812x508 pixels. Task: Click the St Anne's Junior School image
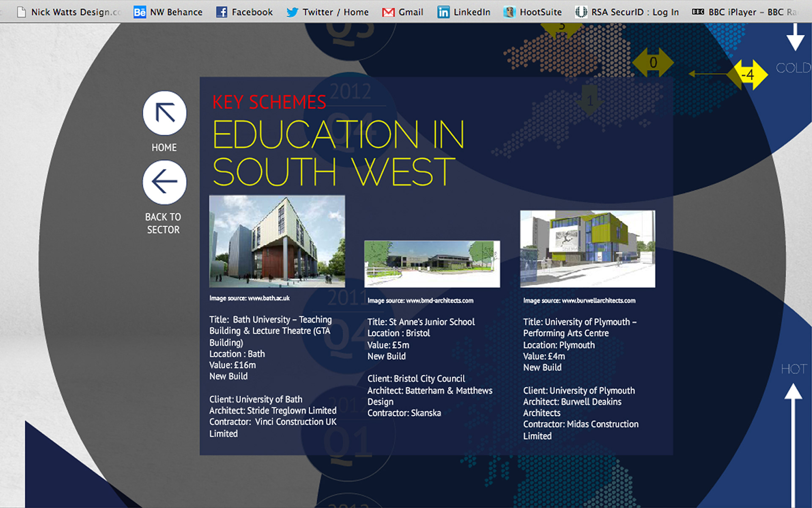(432, 264)
